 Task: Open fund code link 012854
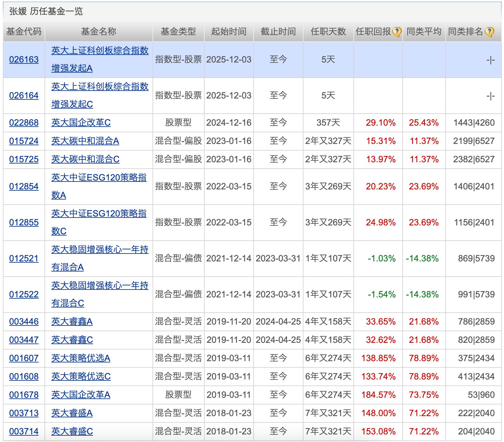[x=24, y=186]
